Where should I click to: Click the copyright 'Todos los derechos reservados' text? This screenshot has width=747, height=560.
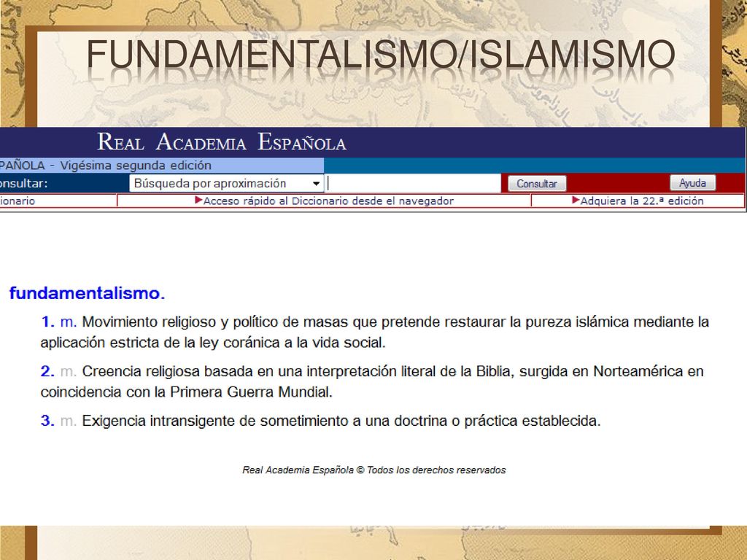point(436,470)
